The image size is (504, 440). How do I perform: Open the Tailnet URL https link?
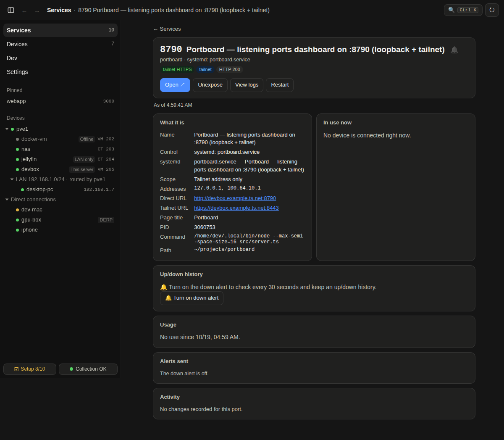click(x=236, y=208)
